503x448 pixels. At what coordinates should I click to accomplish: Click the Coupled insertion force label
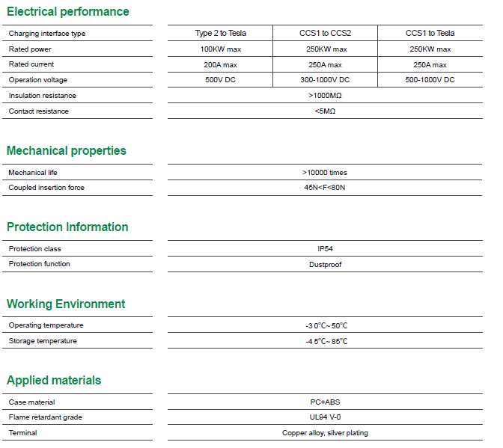46,188
